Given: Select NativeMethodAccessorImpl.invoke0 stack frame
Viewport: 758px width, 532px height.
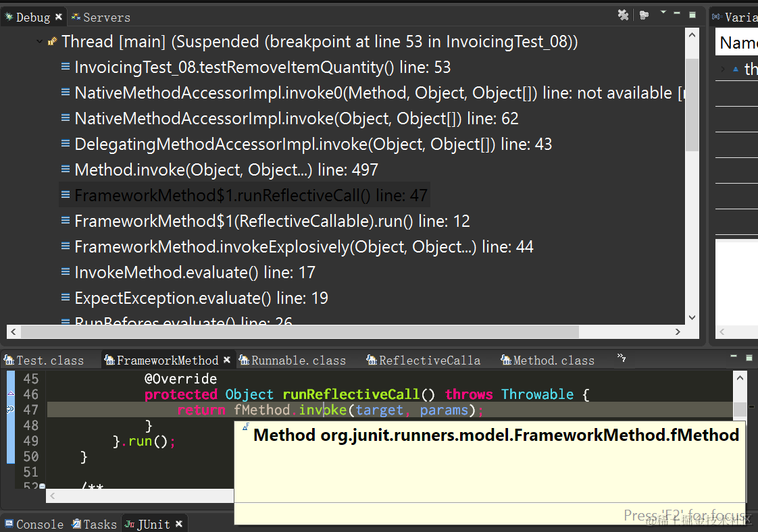Looking at the screenshot, I should [372, 92].
